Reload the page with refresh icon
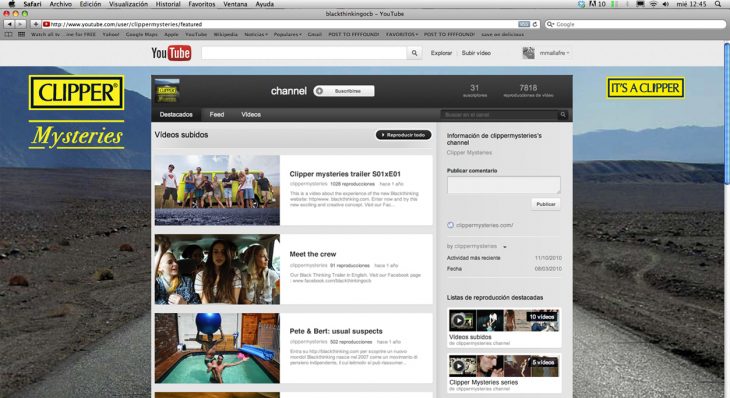Image resolution: width=730 pixels, height=398 pixels. click(535, 24)
